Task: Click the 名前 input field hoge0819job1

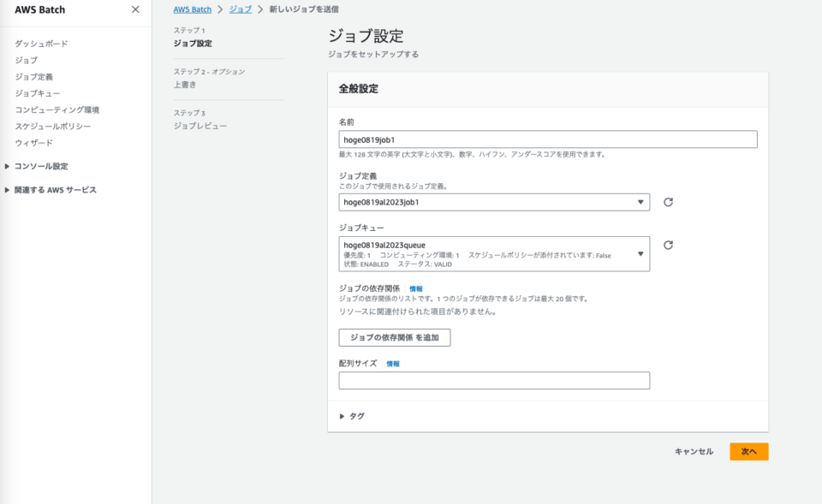Action: pyautogui.click(x=548, y=139)
